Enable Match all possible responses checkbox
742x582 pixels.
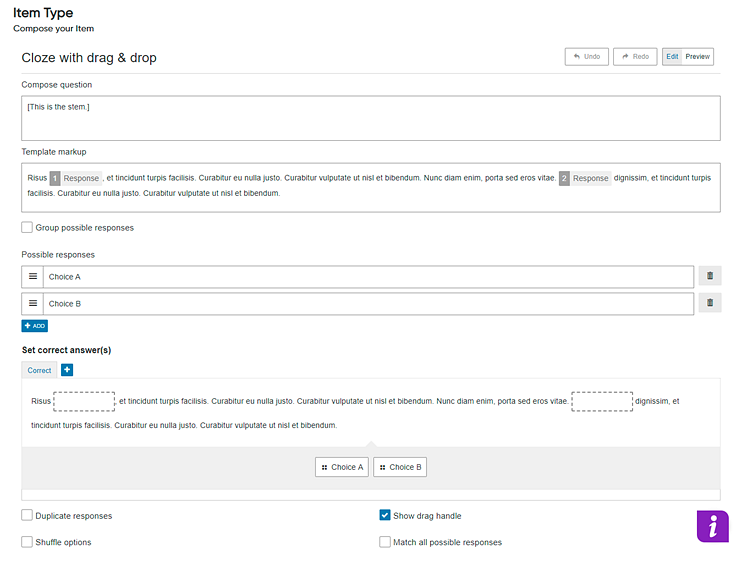click(x=385, y=542)
